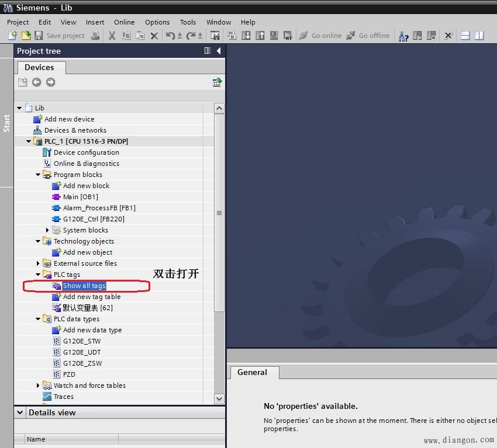Split editor space vertically icon
This screenshot has height=448, width=497.
point(479,36)
